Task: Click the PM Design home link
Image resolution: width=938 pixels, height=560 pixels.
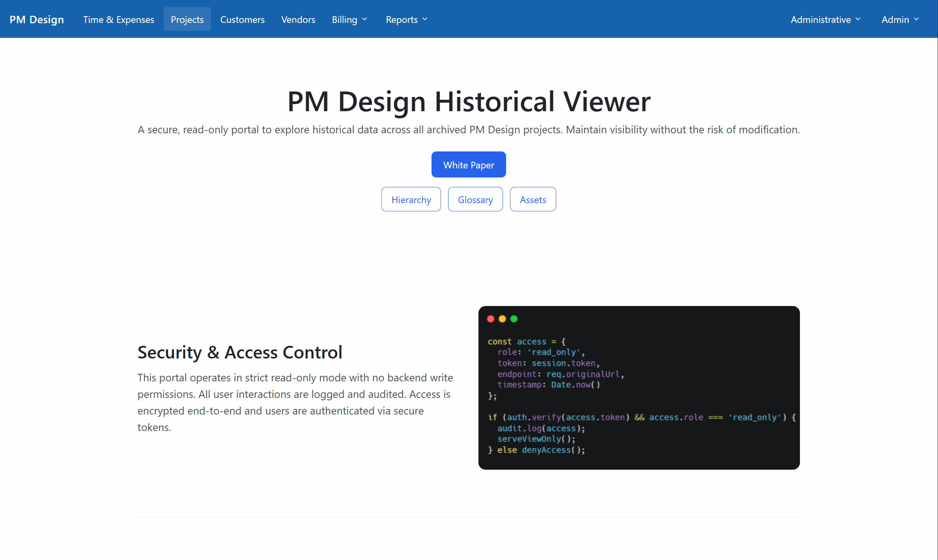Action: coord(36,19)
